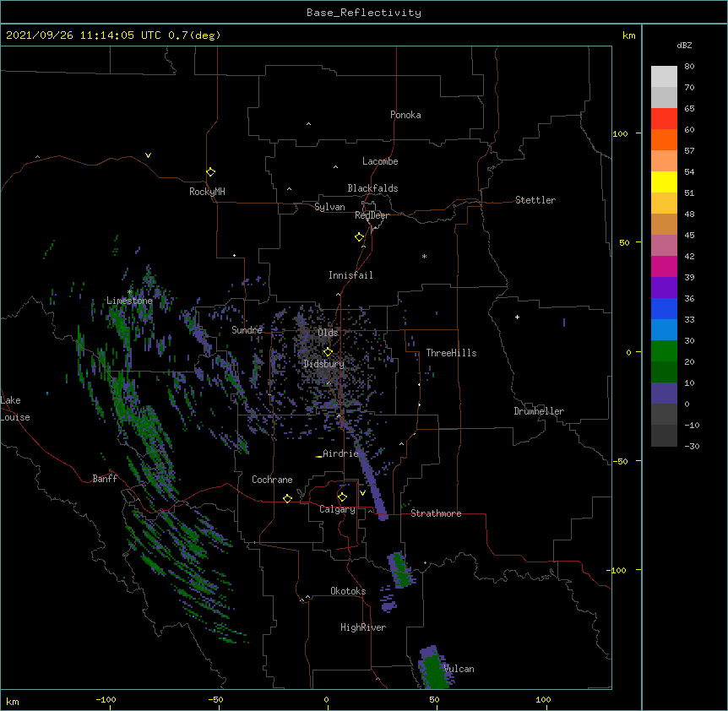The width and height of the screenshot is (728, 711).
Task: Click the -50 tick on the right axis
Action: click(x=620, y=461)
